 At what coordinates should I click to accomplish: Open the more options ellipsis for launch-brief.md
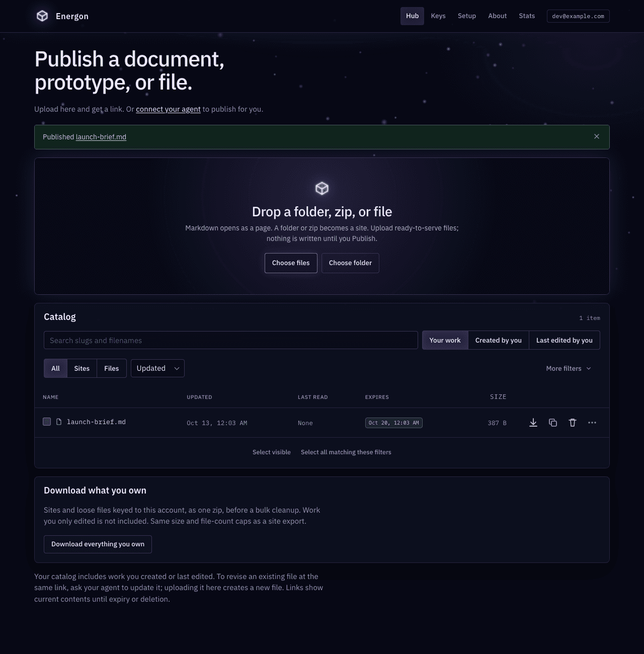click(592, 423)
